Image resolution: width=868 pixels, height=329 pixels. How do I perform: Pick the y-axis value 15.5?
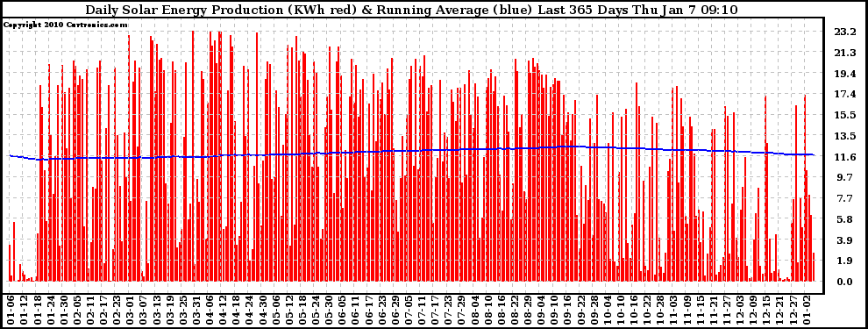click(844, 115)
